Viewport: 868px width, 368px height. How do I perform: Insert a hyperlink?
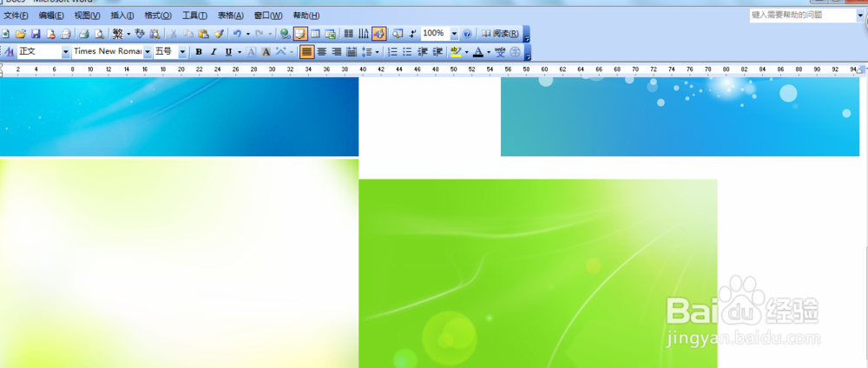(285, 35)
